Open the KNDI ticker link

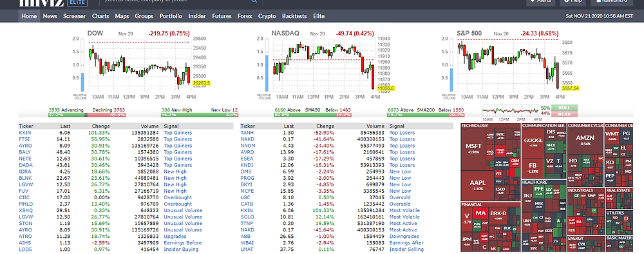[x=247, y=165]
